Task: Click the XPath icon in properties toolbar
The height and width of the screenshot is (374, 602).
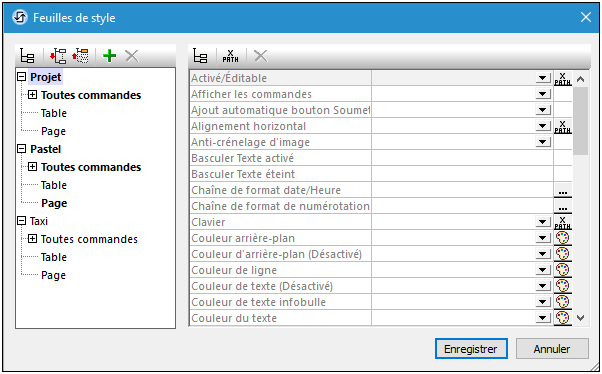Action: pyautogui.click(x=230, y=56)
